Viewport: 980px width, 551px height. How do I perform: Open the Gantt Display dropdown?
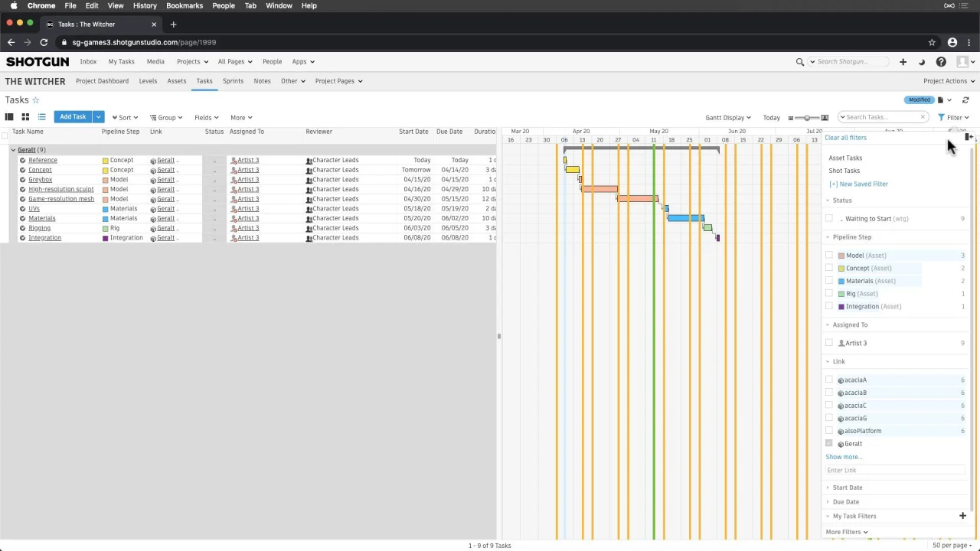click(x=728, y=118)
